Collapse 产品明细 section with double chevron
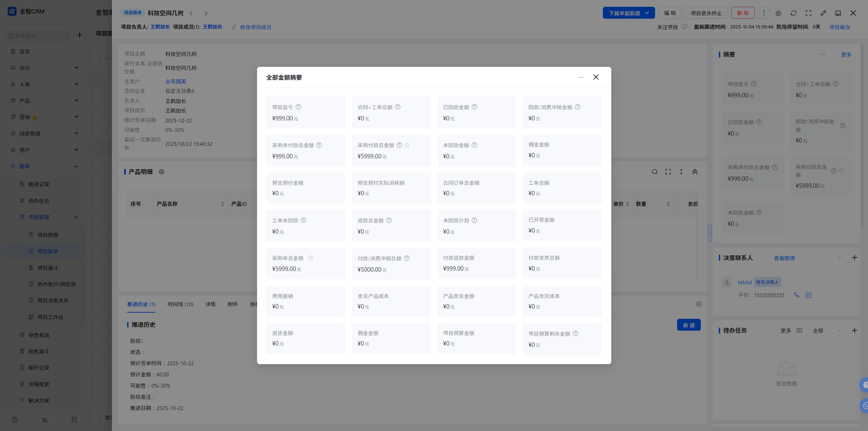This screenshot has width=868, height=431. click(x=695, y=172)
